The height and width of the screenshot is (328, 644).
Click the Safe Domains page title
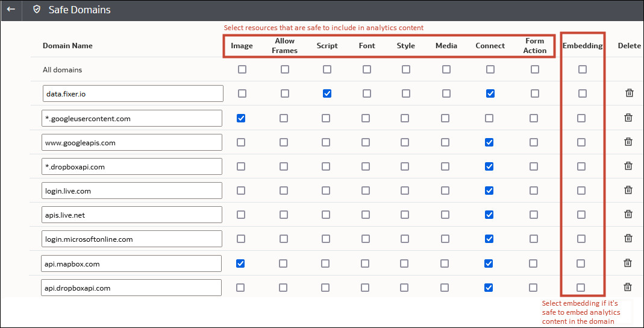80,10
